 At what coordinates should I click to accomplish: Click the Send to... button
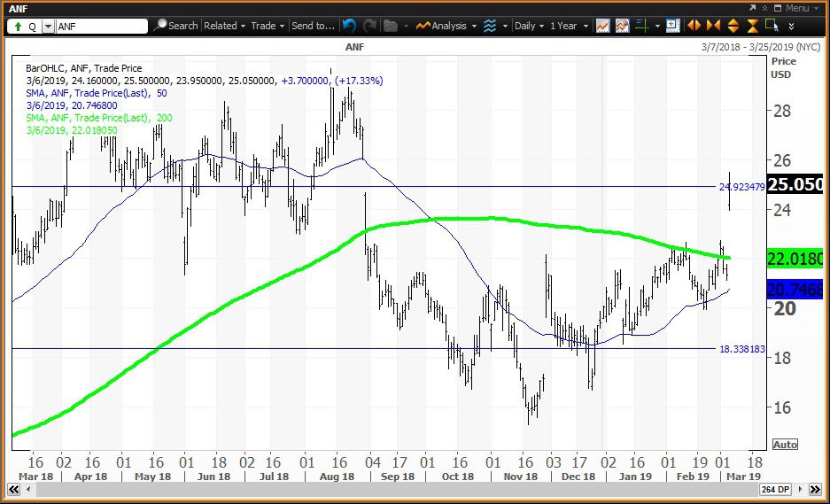(314, 26)
